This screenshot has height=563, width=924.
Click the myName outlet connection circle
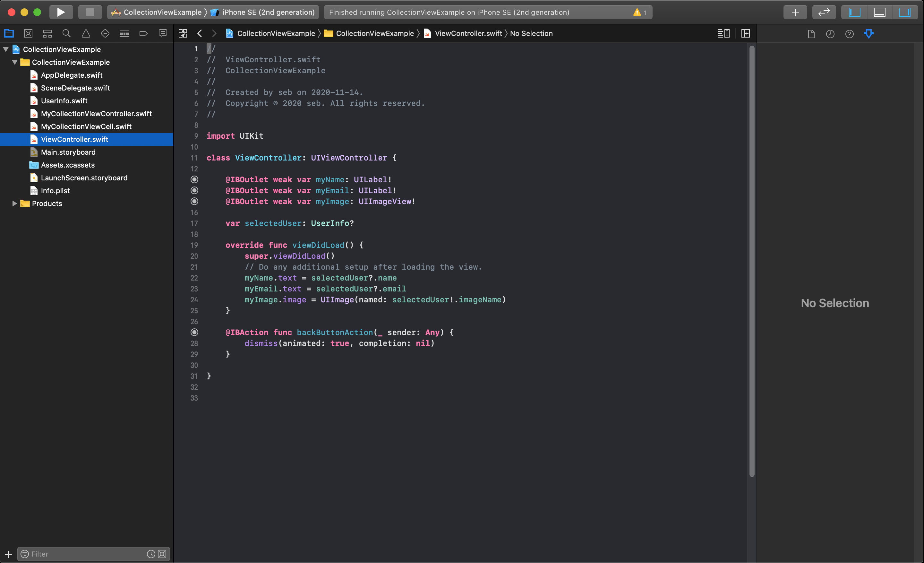pos(194,179)
